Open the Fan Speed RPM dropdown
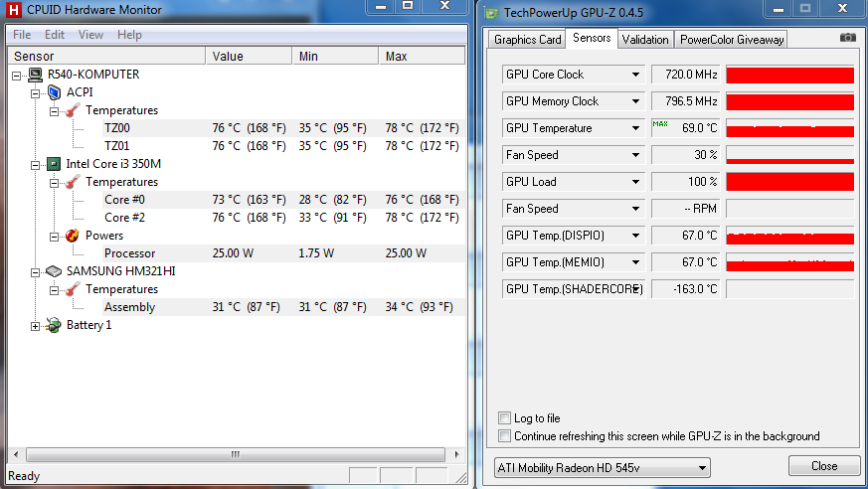Viewport: 868px width, 489px height. [635, 209]
